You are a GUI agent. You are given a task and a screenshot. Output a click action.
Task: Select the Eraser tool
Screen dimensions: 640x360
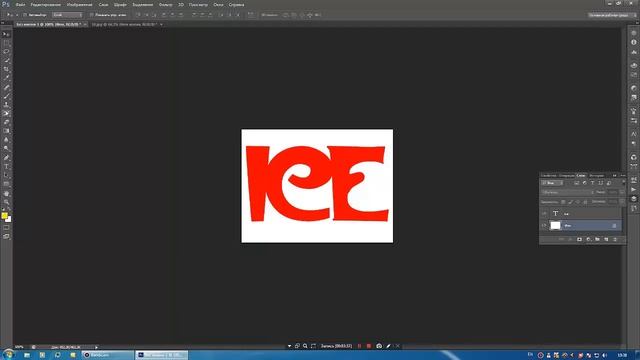tap(6, 122)
